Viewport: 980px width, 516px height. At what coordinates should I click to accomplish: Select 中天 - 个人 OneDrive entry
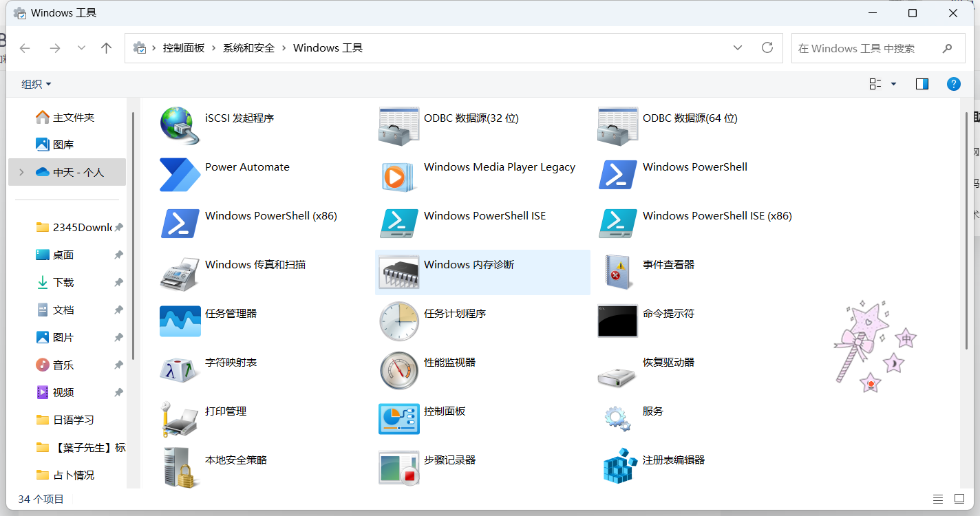67,172
